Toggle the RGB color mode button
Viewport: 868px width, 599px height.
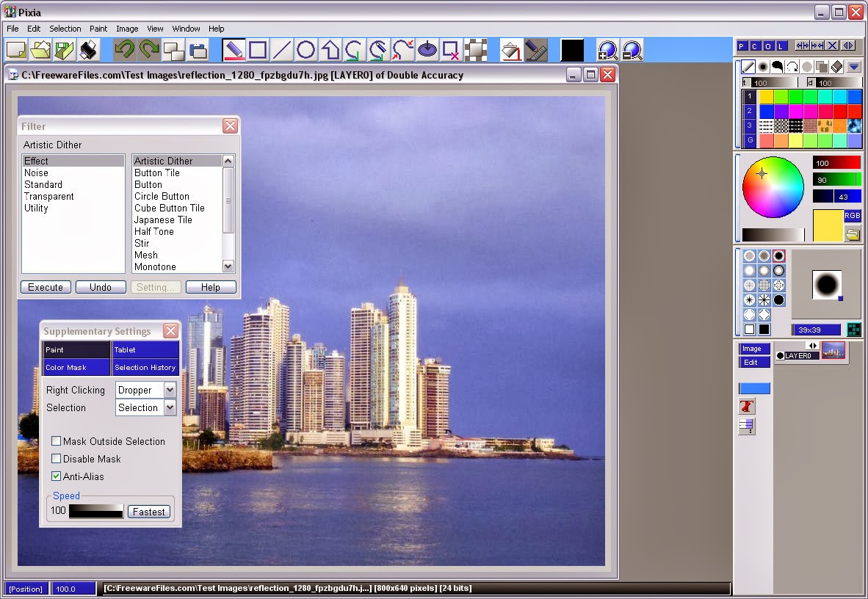852,215
